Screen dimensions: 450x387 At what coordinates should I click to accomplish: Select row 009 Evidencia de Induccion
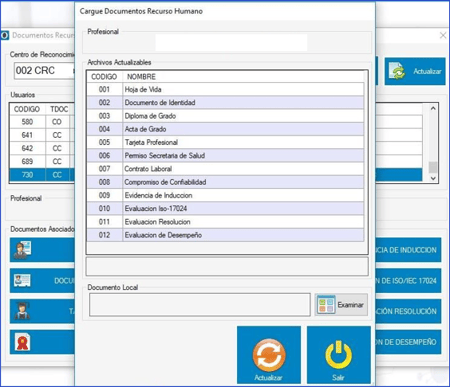225,195
